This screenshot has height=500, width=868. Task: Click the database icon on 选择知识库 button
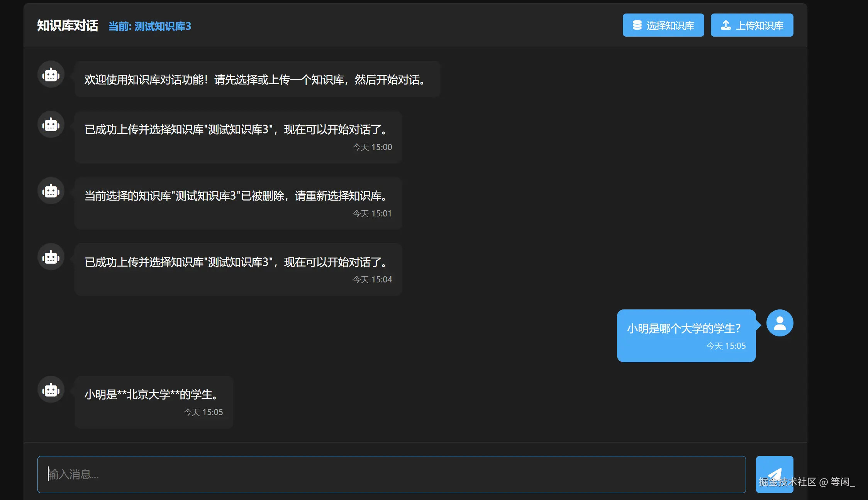click(x=637, y=25)
